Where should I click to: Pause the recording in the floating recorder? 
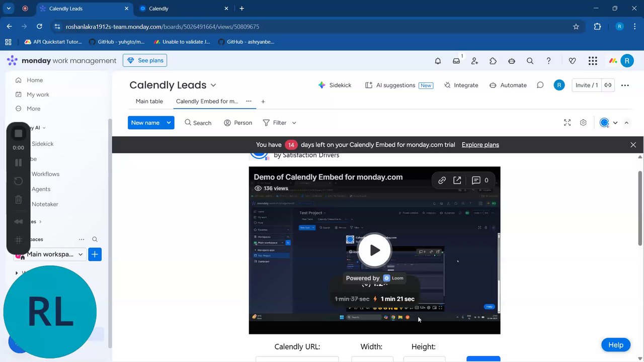(18, 162)
